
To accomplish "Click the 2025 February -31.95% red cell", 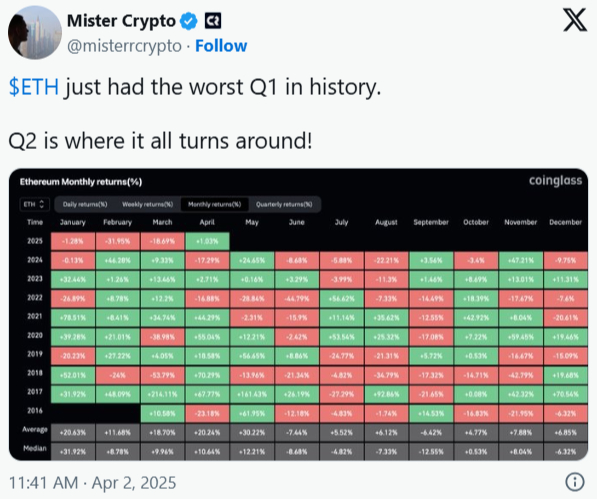I will (118, 241).
